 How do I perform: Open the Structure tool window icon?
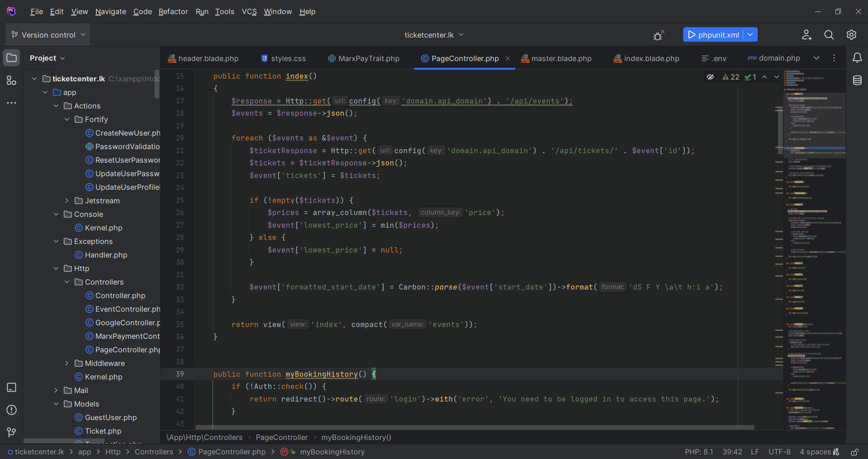(11, 80)
